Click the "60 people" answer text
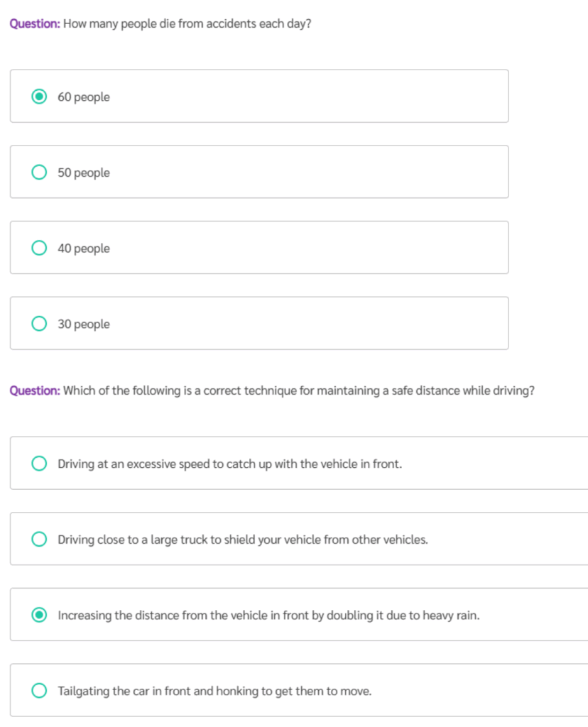 point(84,97)
